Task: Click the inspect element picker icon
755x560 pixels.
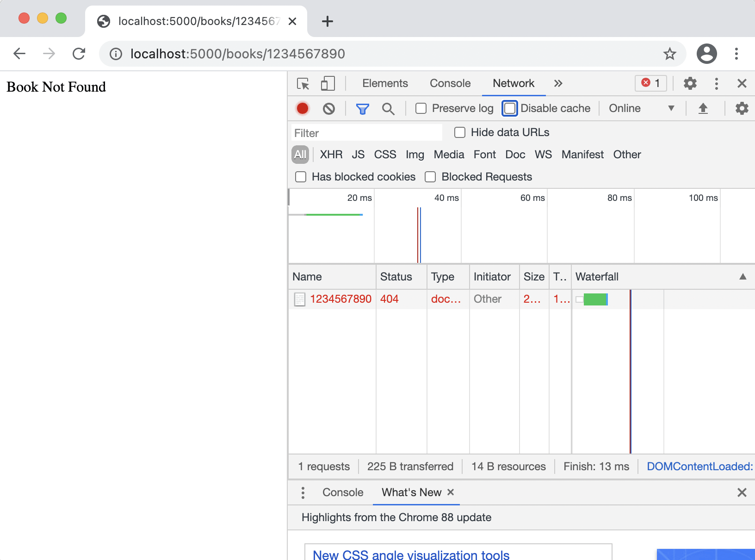Action: [x=303, y=84]
